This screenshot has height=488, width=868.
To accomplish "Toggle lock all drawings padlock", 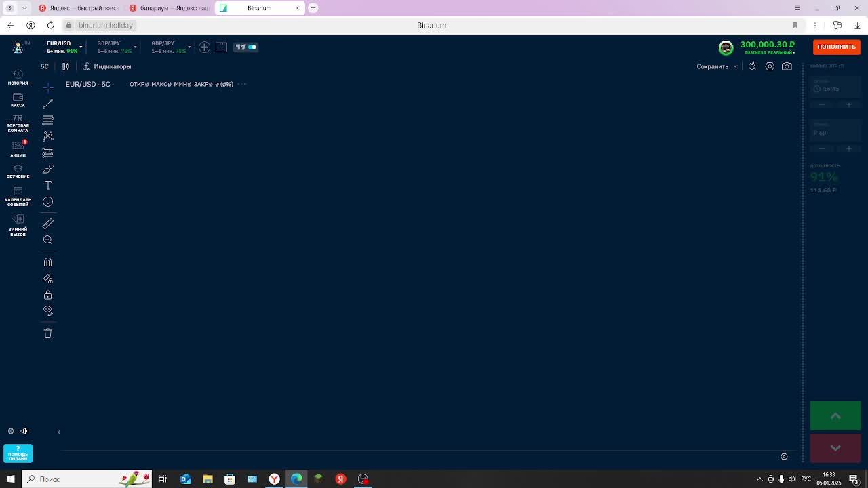I will tap(47, 295).
